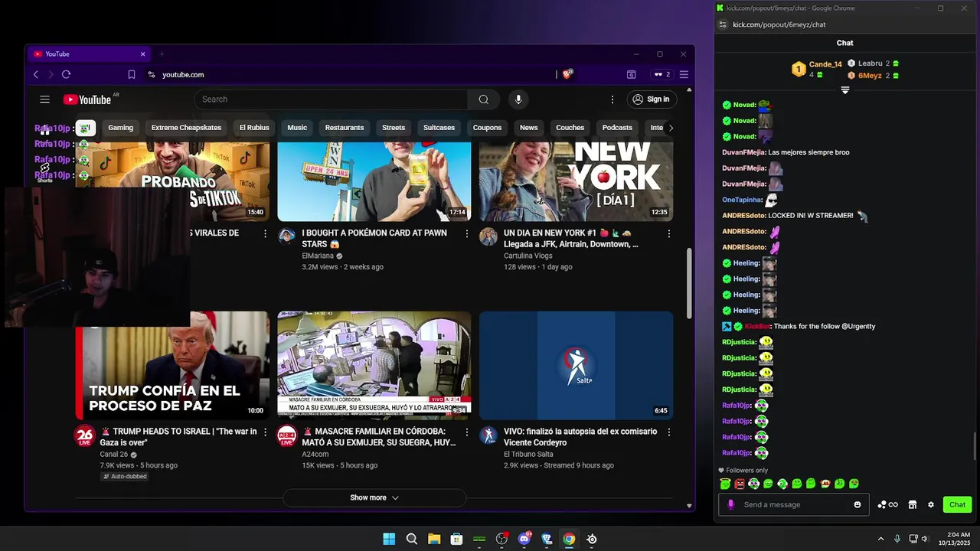Click the Sign in button
Image resolution: width=980 pixels, height=551 pixels.
[x=651, y=99]
